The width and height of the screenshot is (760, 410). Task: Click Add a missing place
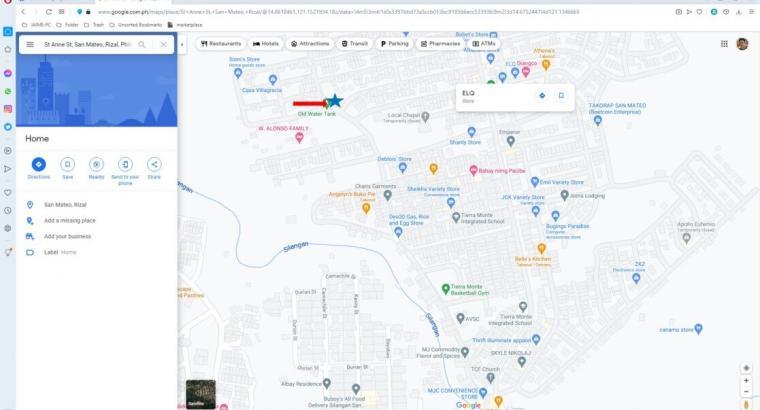coord(70,220)
